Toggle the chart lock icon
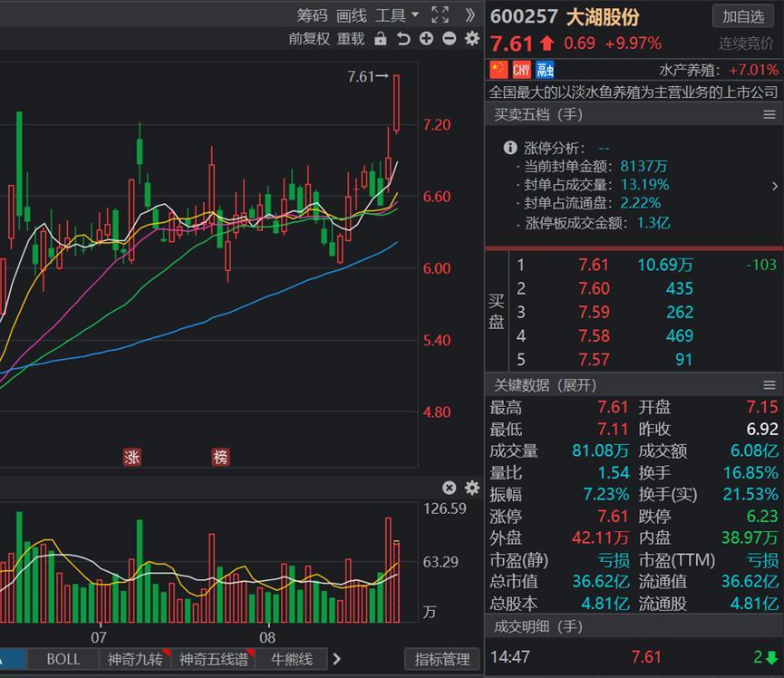This screenshot has height=678, width=784. coord(381,38)
